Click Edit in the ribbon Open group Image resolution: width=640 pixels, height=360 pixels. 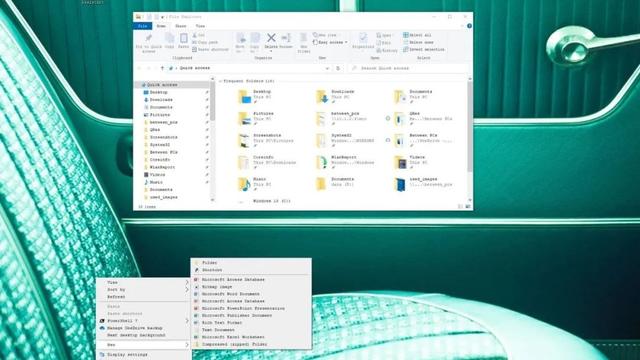[384, 43]
